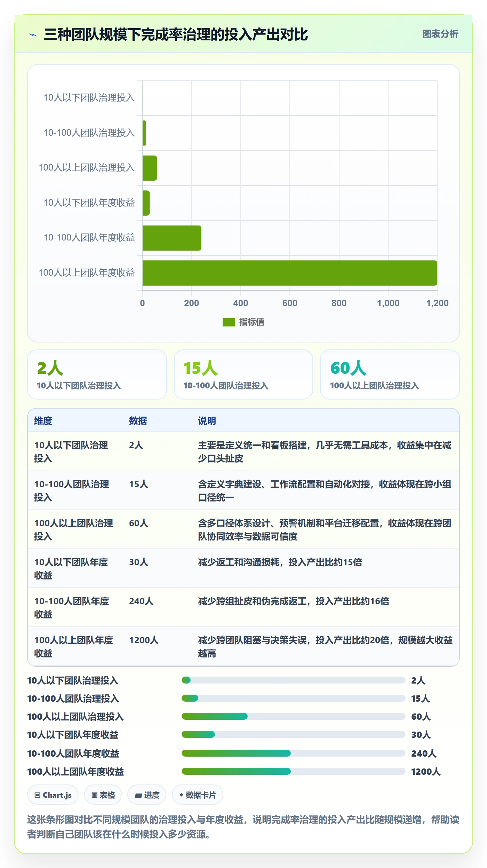
Task: Click the 进度 tag chip
Action: tap(147, 795)
